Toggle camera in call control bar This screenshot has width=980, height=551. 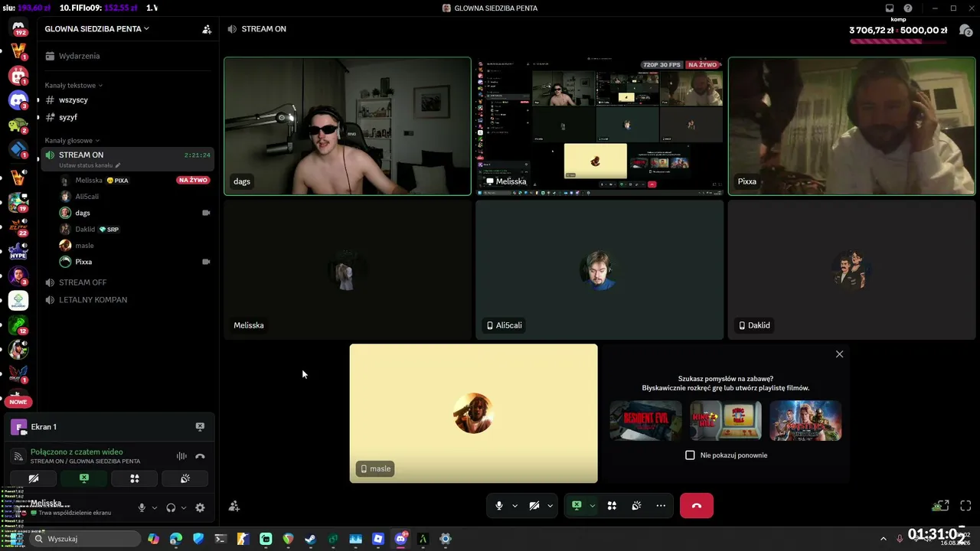pos(534,506)
